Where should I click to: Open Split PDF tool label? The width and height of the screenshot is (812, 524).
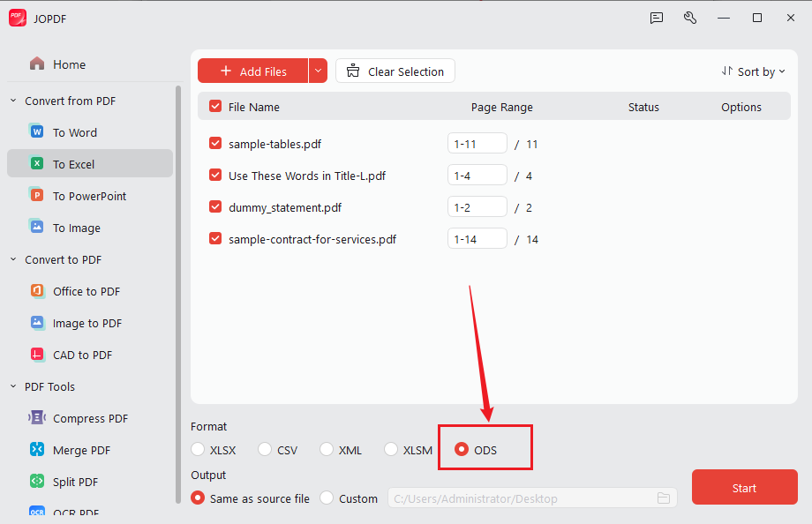tap(75, 482)
